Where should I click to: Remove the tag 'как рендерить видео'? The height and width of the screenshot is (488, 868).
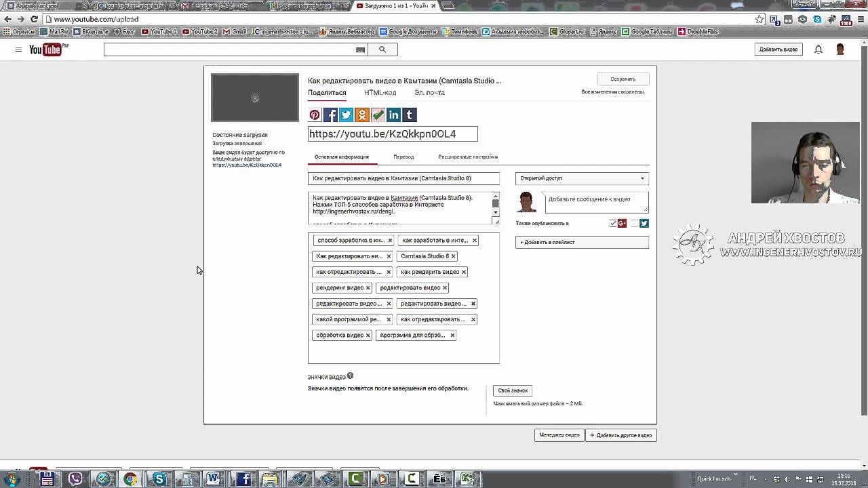point(464,272)
